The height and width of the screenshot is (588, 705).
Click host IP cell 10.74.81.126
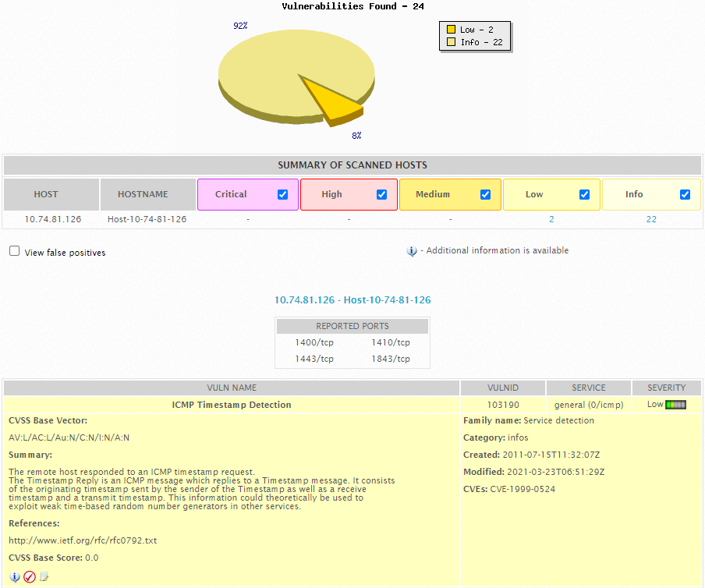(52, 219)
